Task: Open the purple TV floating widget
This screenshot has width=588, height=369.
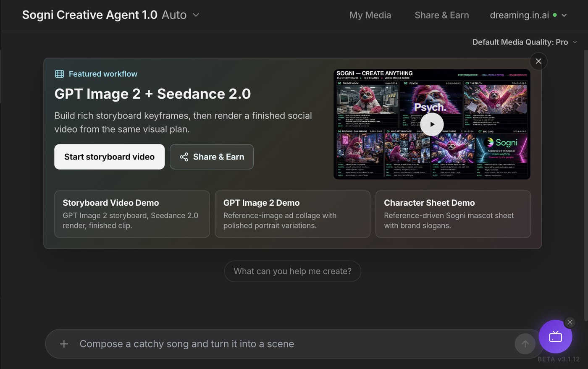Action: pyautogui.click(x=555, y=336)
